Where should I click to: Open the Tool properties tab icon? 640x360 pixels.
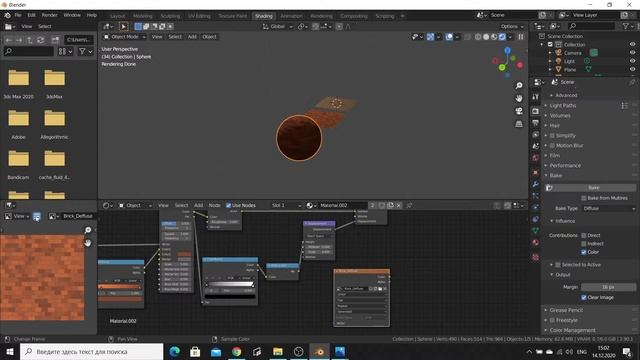tap(536, 97)
